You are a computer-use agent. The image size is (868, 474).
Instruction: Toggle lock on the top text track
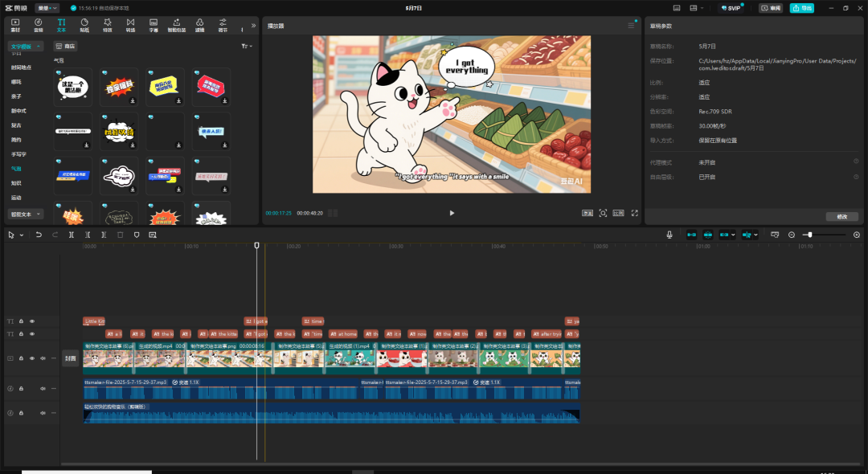pyautogui.click(x=22, y=321)
